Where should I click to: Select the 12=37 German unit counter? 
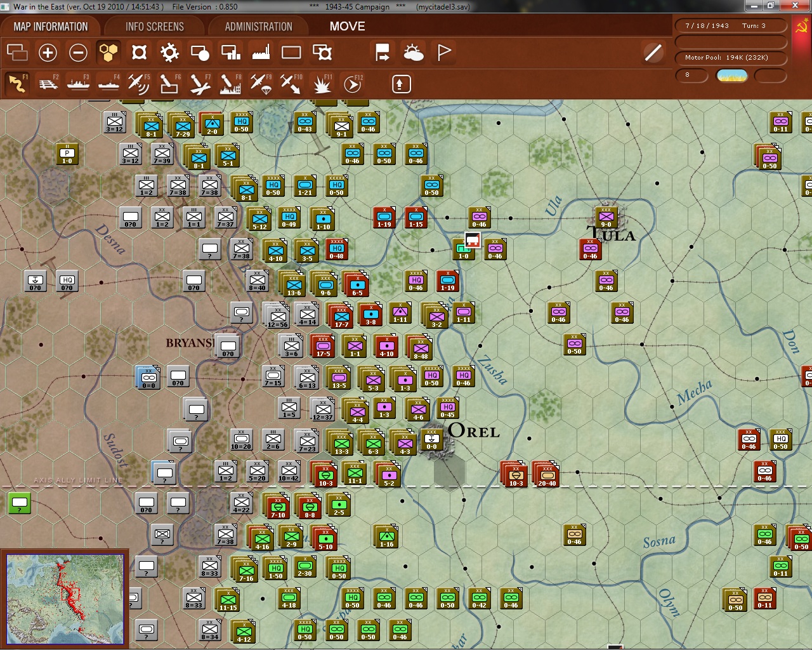[x=323, y=409]
